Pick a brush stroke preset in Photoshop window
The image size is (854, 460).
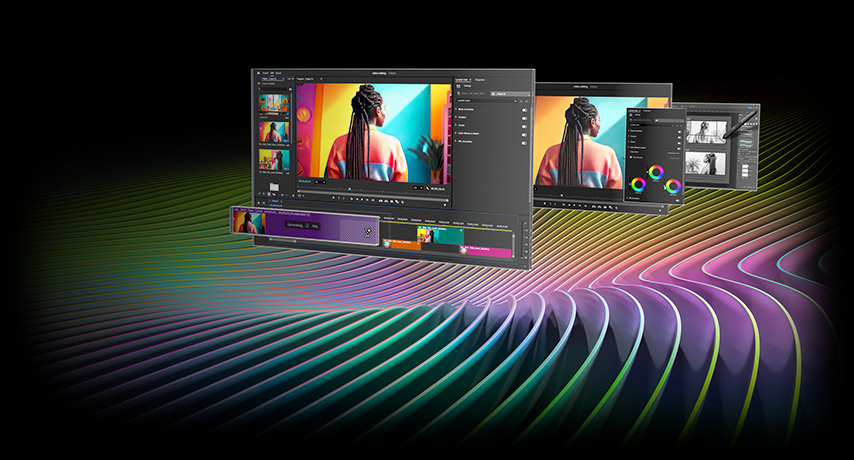(746, 142)
